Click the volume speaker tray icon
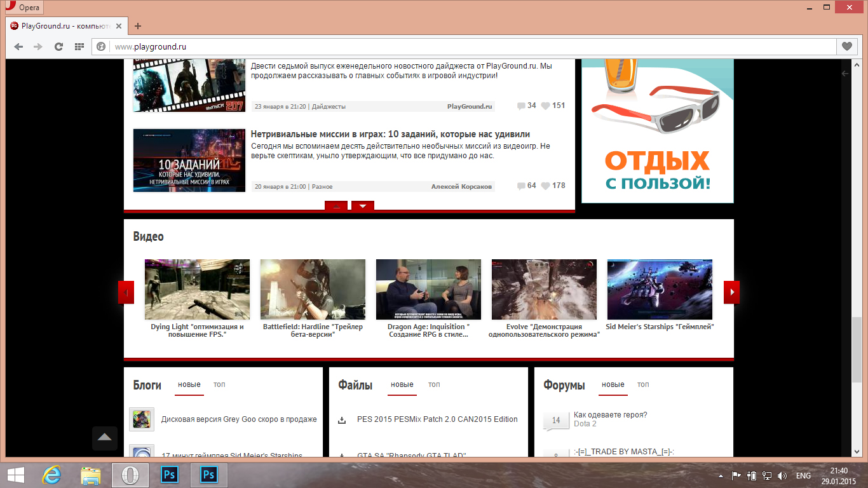Image resolution: width=868 pixels, height=488 pixels. 782,476
